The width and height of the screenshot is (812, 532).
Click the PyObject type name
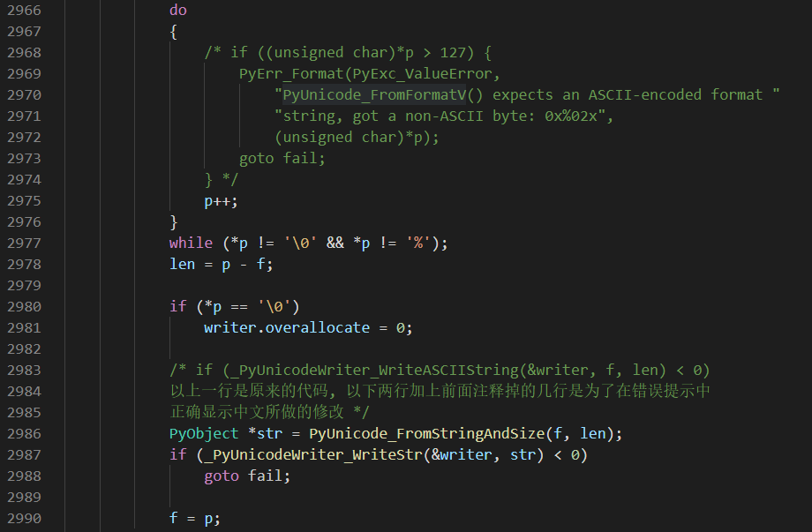pyautogui.click(x=204, y=434)
